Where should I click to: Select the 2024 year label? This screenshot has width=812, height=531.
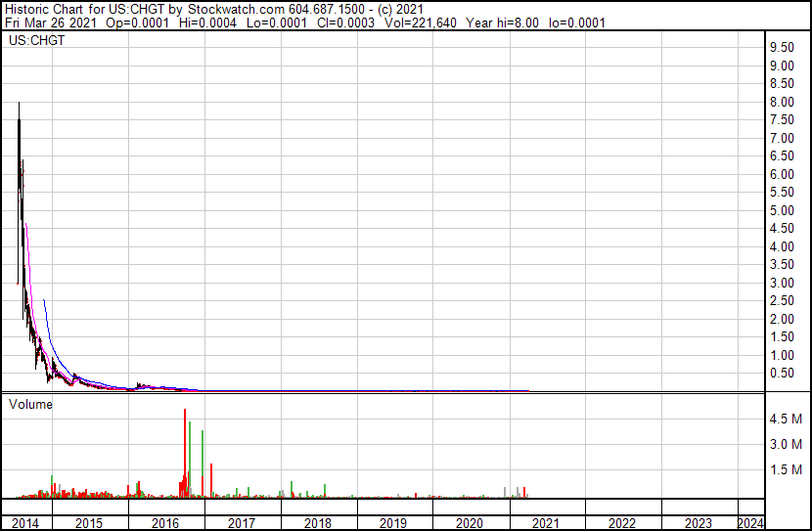click(x=750, y=523)
